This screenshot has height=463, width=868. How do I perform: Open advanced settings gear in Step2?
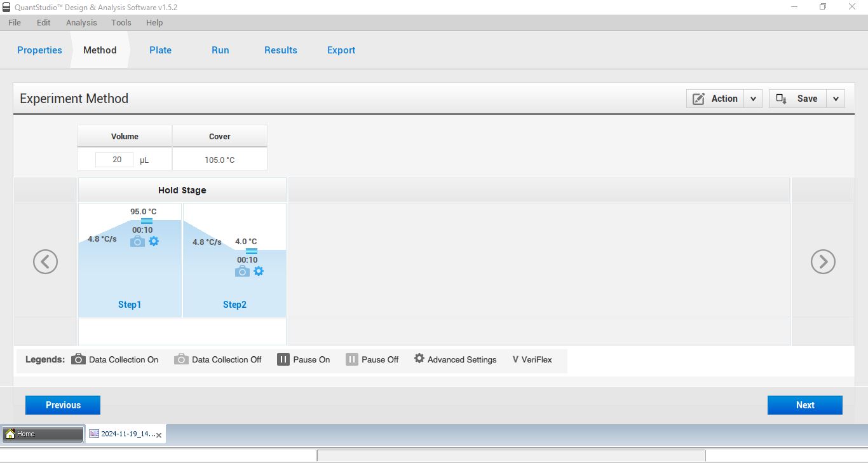pyautogui.click(x=259, y=272)
